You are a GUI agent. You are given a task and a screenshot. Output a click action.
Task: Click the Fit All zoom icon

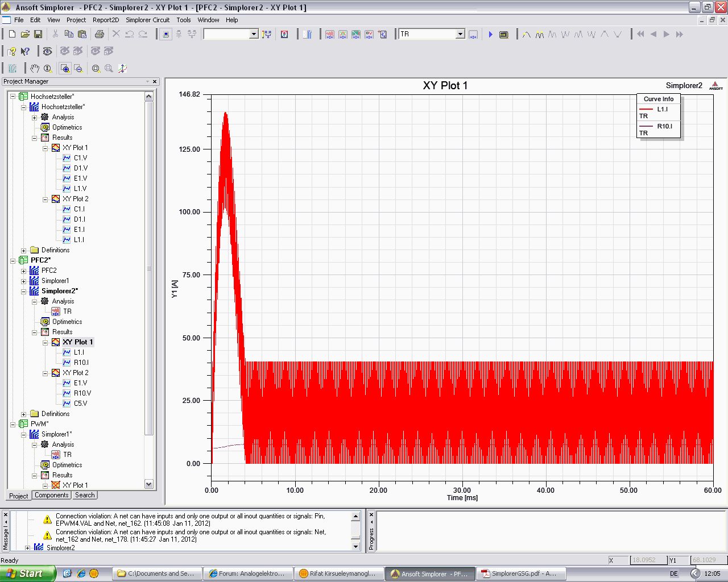pos(96,68)
